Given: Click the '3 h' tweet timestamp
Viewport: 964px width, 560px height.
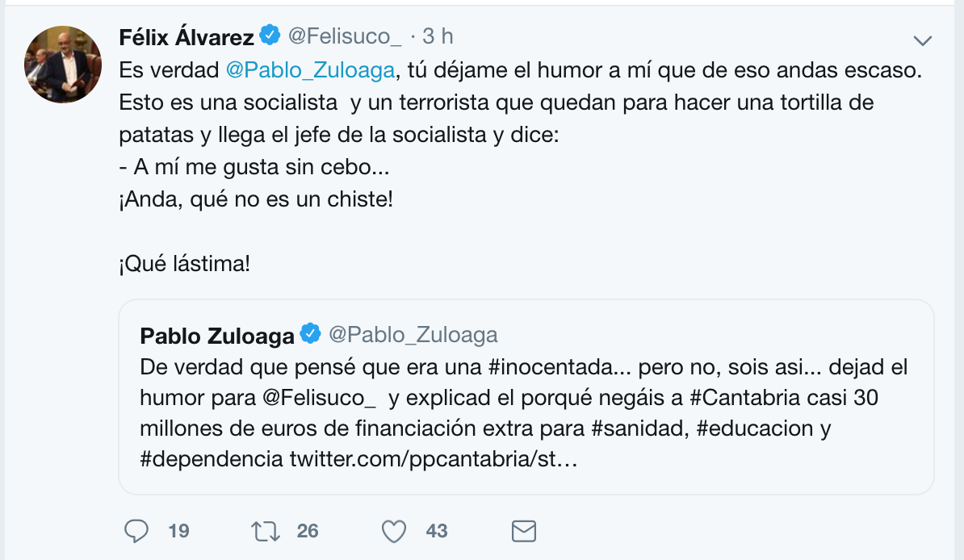Looking at the screenshot, I should 438,36.
